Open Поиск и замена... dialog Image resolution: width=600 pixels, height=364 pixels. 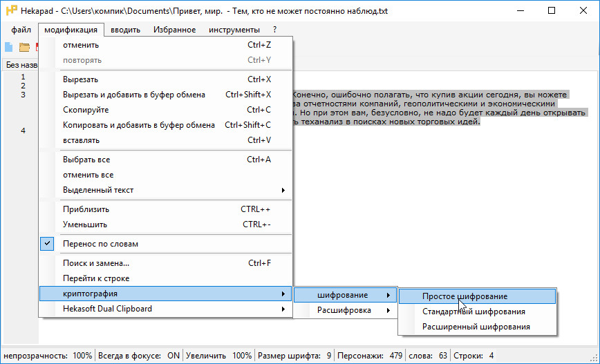tap(166, 263)
